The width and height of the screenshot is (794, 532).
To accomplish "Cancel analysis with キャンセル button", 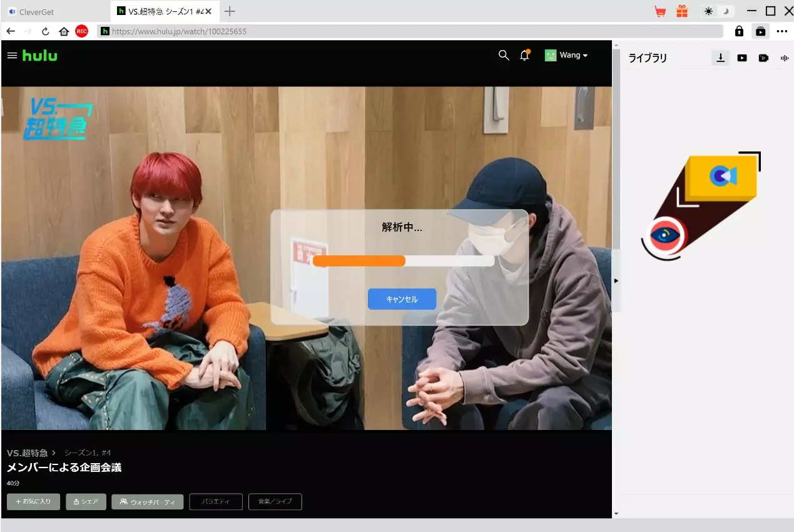I will (x=402, y=299).
